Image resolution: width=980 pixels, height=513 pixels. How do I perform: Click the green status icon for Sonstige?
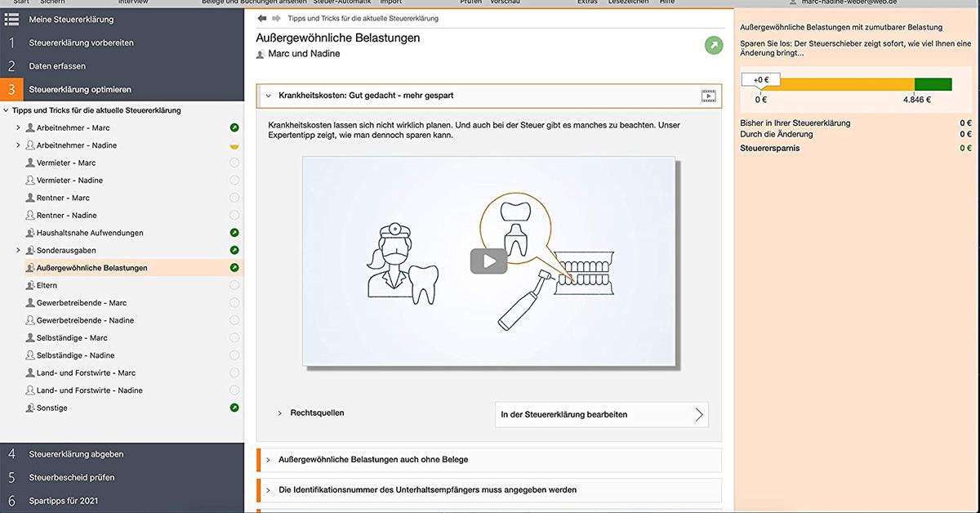[x=234, y=408]
